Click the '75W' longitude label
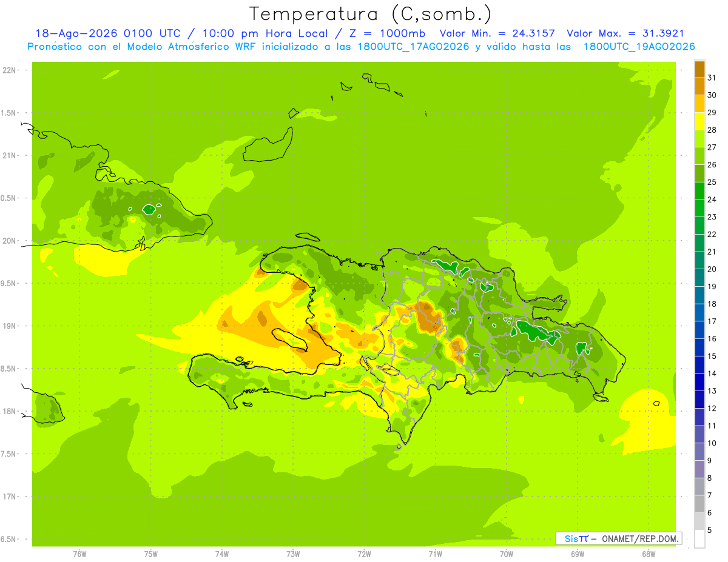Image resolution: width=728 pixels, height=562 pixels. [151, 554]
